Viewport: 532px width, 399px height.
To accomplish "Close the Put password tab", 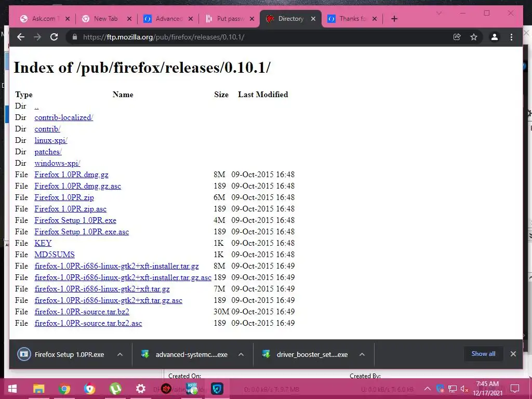I will pos(252,19).
